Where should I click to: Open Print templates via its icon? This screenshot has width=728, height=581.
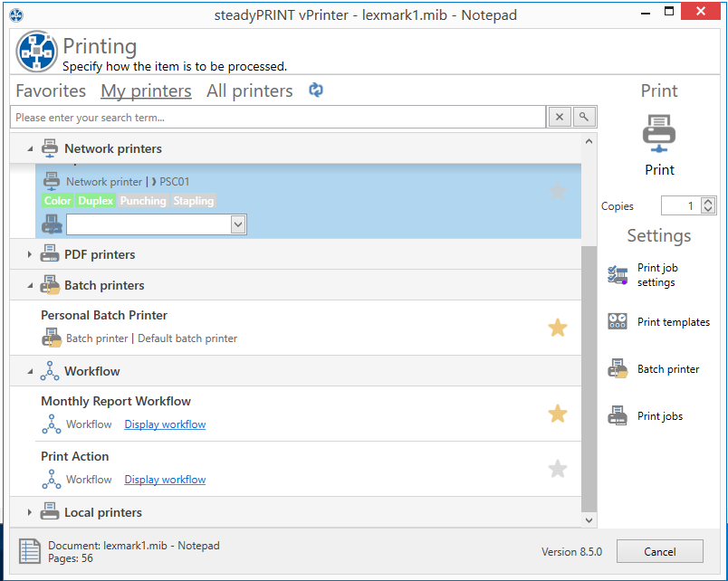(618, 321)
